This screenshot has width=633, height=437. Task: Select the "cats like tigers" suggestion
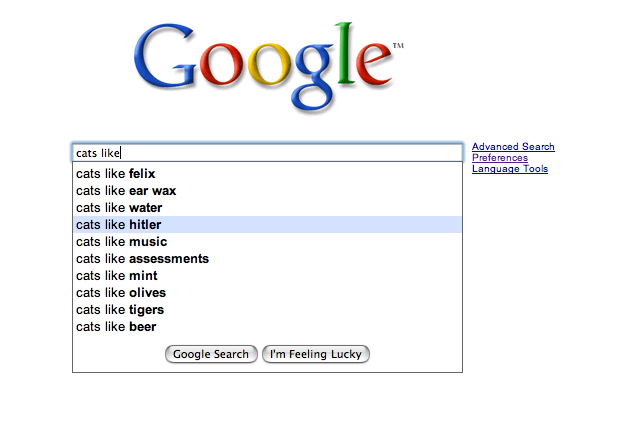[120, 310]
